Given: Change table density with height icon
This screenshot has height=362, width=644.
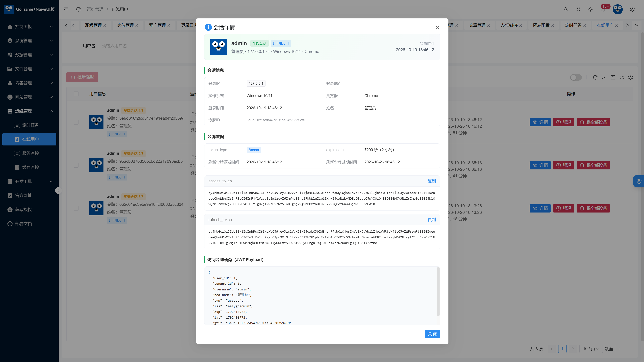Looking at the screenshot, I should pyautogui.click(x=613, y=77).
